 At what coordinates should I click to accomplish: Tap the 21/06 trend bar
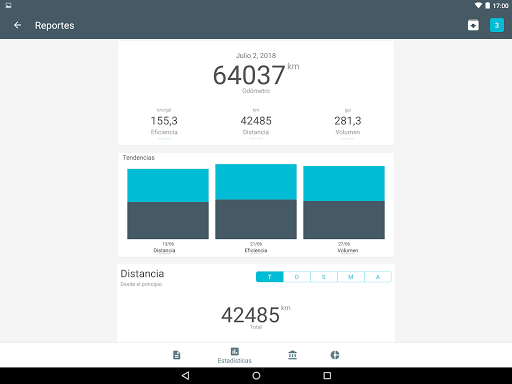(256, 201)
